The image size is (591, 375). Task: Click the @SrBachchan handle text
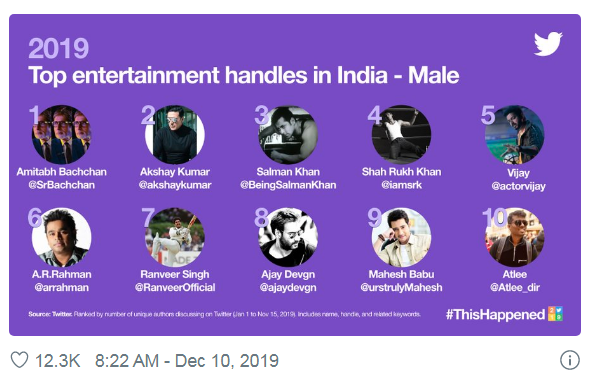[61, 185]
